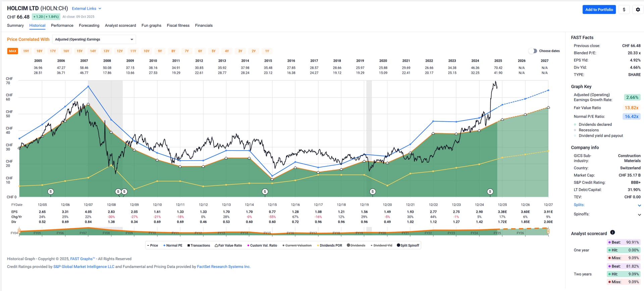Open the Fiscal fitness tab
Screen dimensions: 644x291
point(178,25)
